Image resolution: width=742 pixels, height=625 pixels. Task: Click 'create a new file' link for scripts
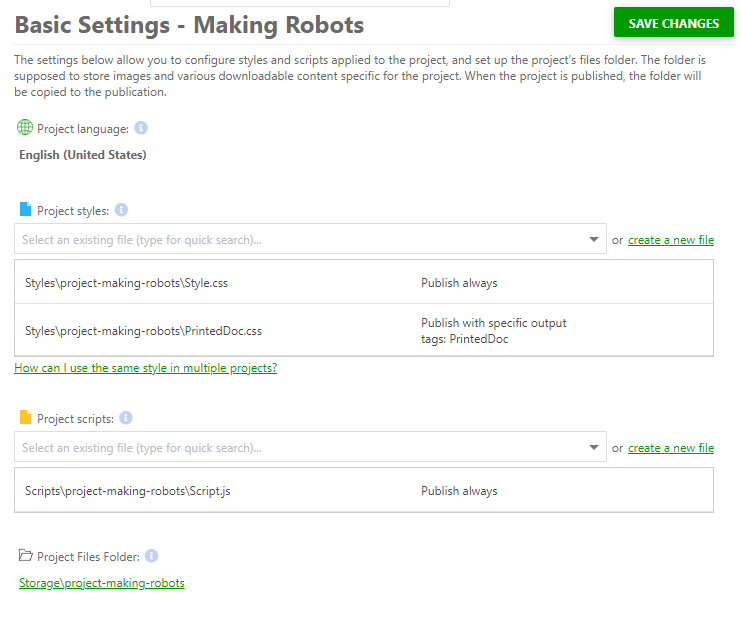point(671,448)
